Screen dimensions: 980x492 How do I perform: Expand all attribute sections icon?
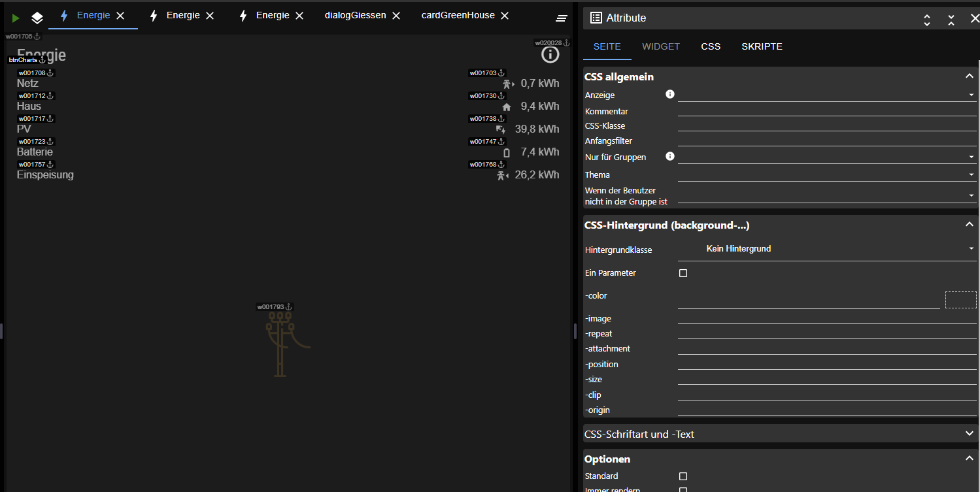click(x=927, y=20)
